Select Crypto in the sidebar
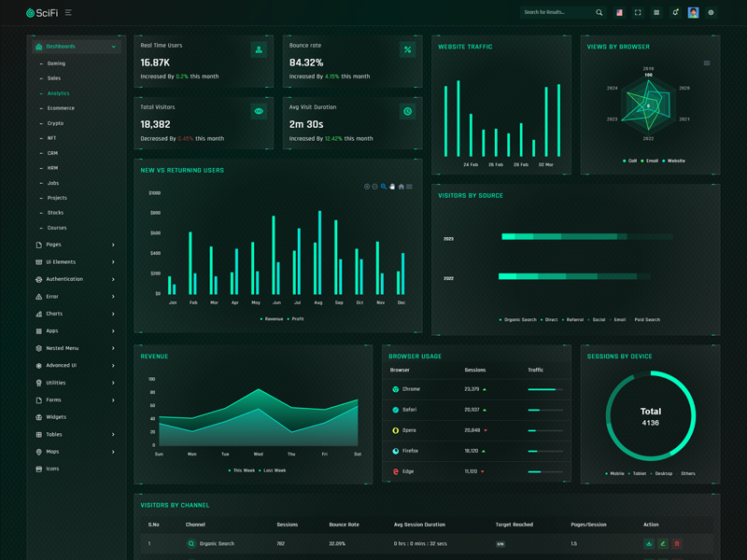Image resolution: width=747 pixels, height=560 pixels. coord(55,123)
